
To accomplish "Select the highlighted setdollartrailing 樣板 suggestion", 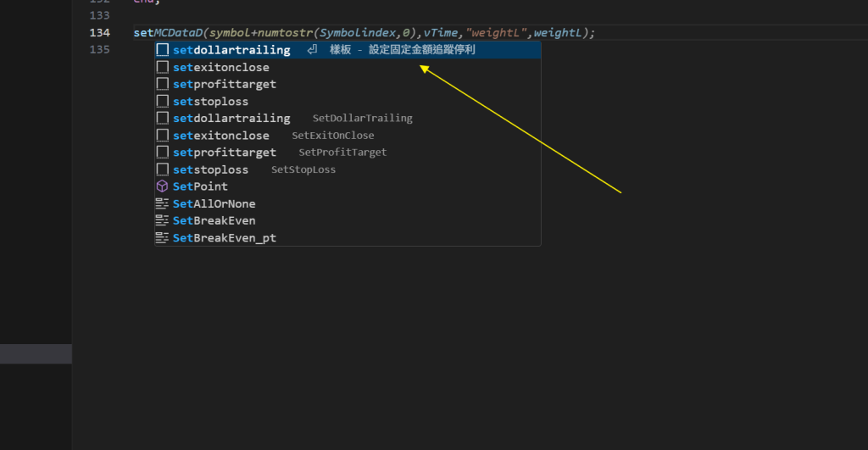I will 231,50.
